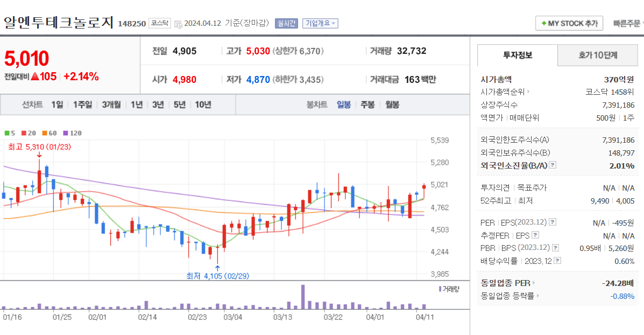Add stock via MY STOCK 추가 button
644x335 pixels.
[569, 24]
